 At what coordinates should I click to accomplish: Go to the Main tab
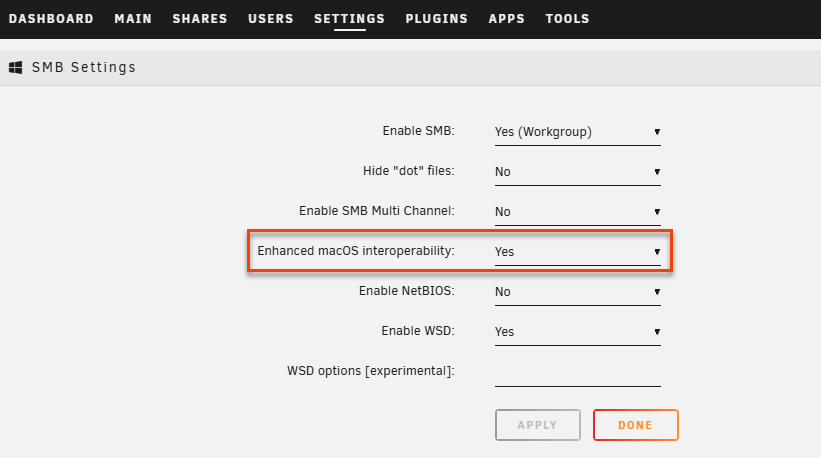point(133,19)
